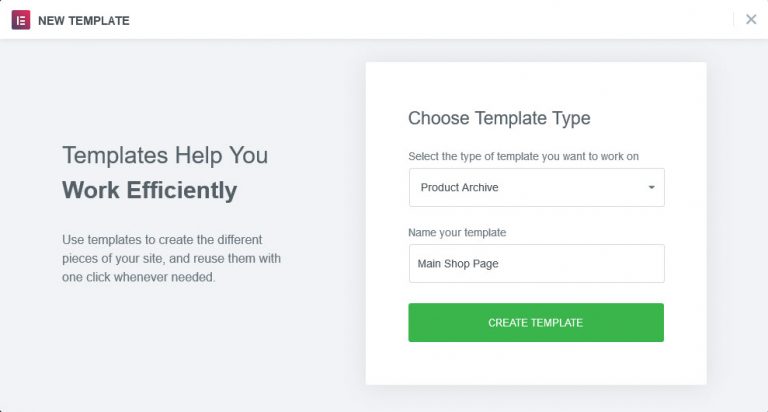Click the 'reuse them with' description line
This screenshot has width=768, height=412.
[x=171, y=258]
